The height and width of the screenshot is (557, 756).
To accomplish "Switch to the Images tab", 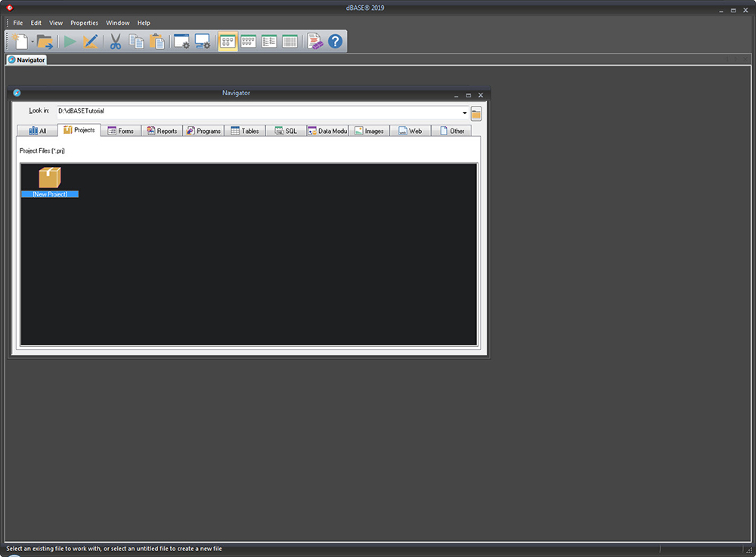I will 369,131.
